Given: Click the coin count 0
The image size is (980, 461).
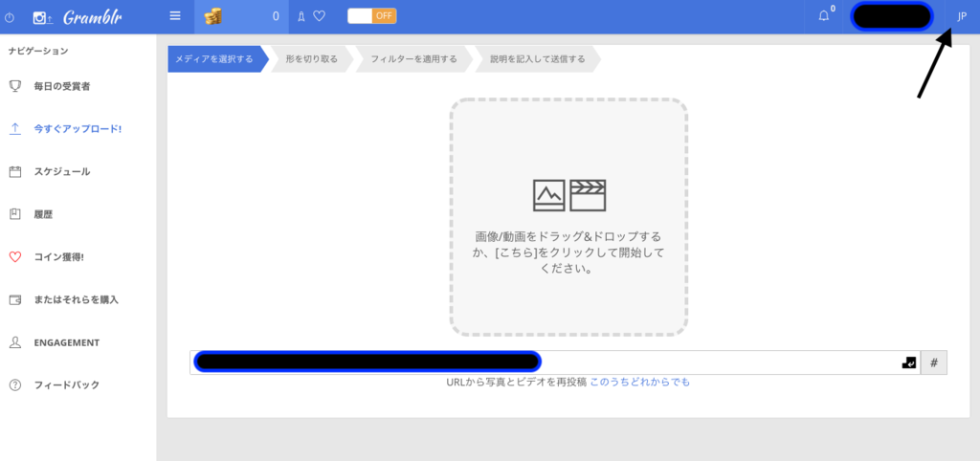Looking at the screenshot, I should (276, 17).
